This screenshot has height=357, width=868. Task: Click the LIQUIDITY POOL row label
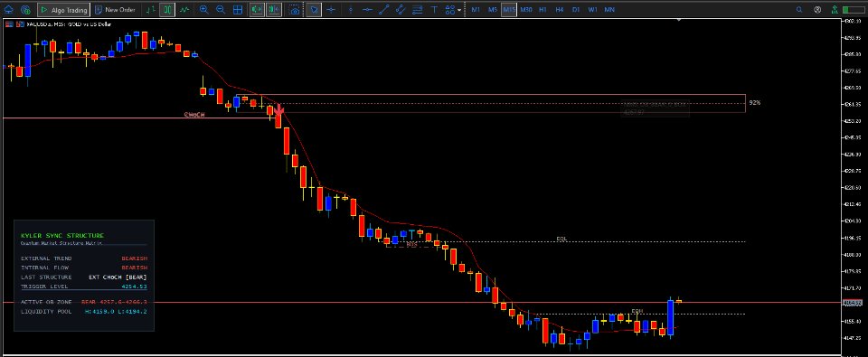[46, 312]
